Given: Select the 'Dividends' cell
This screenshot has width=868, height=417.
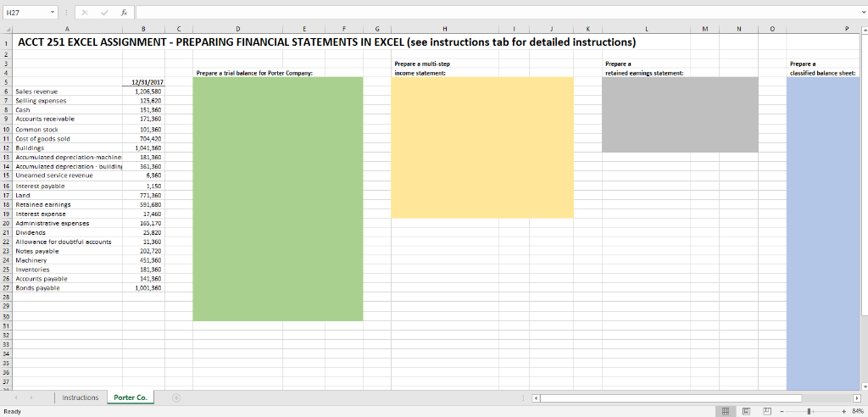Looking at the screenshot, I should click(66, 232).
